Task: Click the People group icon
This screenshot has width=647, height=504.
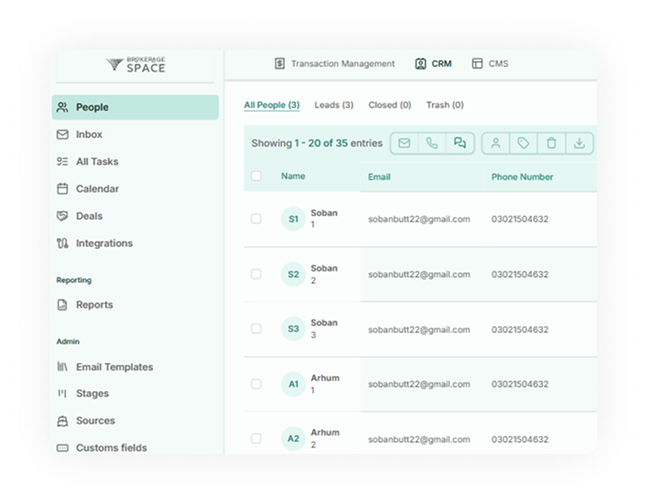Action: pyautogui.click(x=62, y=107)
